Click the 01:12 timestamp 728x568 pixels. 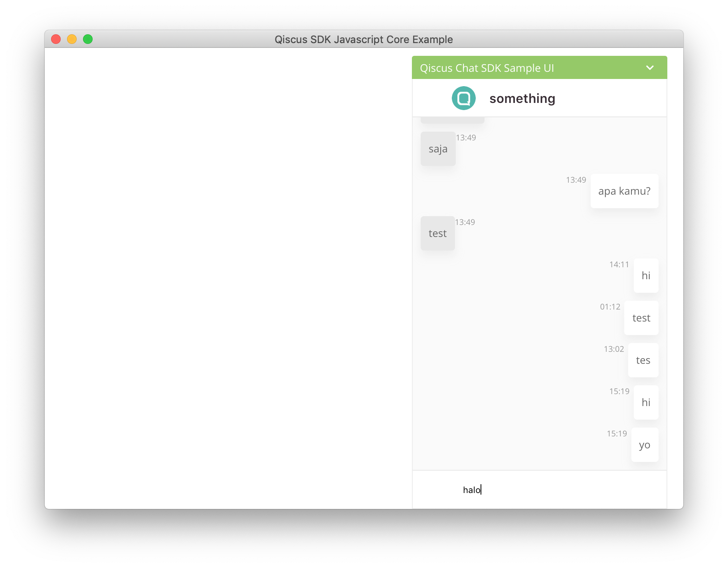click(x=610, y=307)
